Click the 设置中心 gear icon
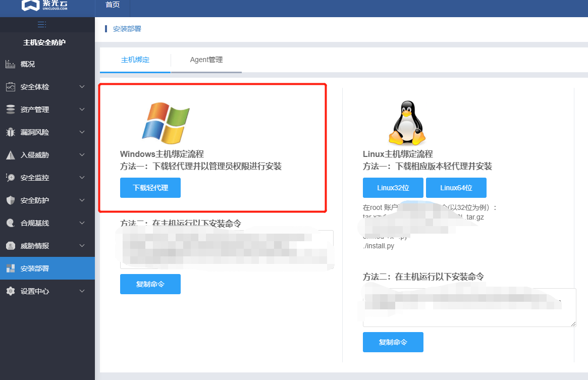The width and height of the screenshot is (588, 380). click(x=11, y=291)
